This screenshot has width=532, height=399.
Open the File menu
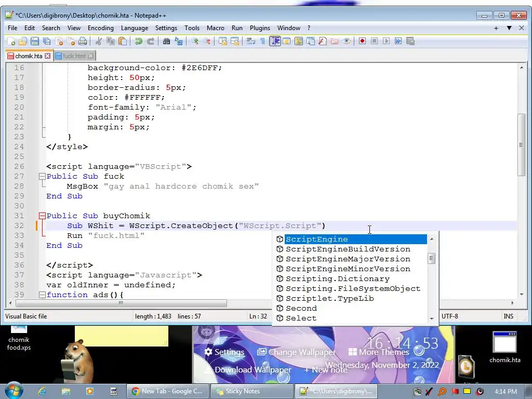pyautogui.click(x=12, y=28)
